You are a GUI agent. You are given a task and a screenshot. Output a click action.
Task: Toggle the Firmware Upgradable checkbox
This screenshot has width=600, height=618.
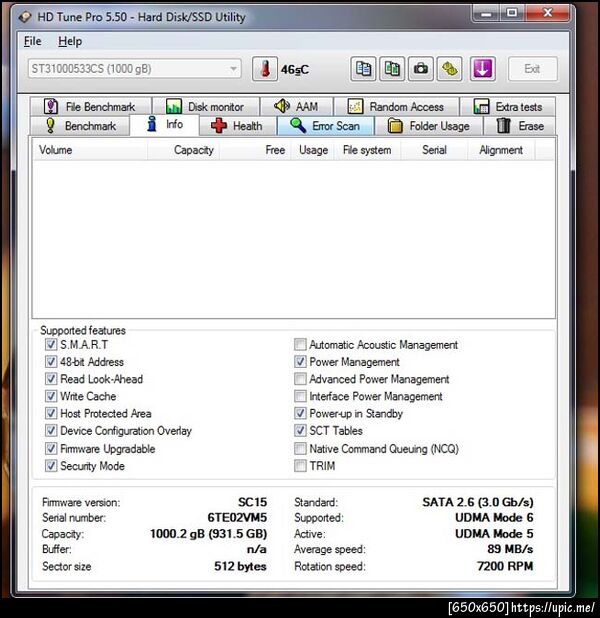(51, 449)
